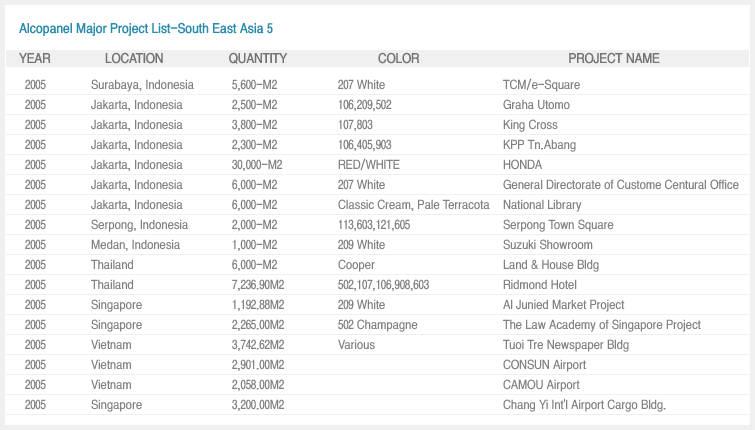Click Serpong Town Square entry
755x430 pixels.
[558, 225]
